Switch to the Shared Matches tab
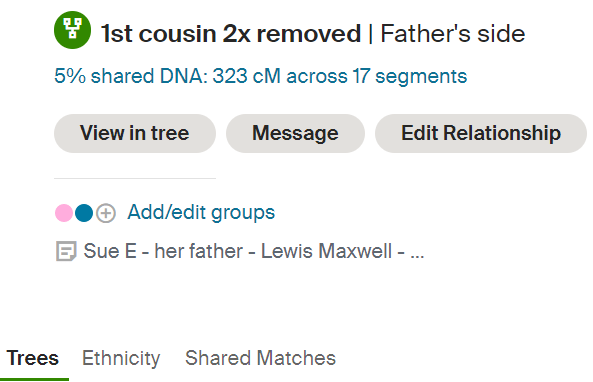 260,358
